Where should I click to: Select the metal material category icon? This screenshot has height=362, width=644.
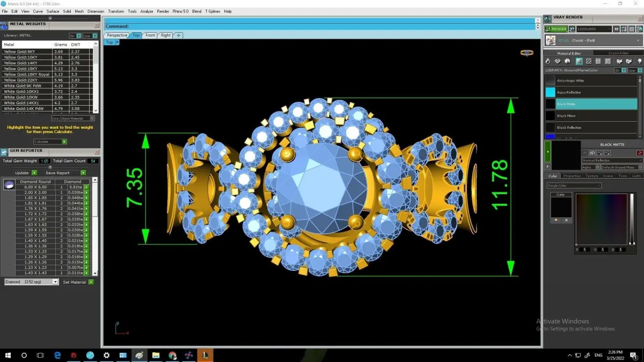(548, 61)
